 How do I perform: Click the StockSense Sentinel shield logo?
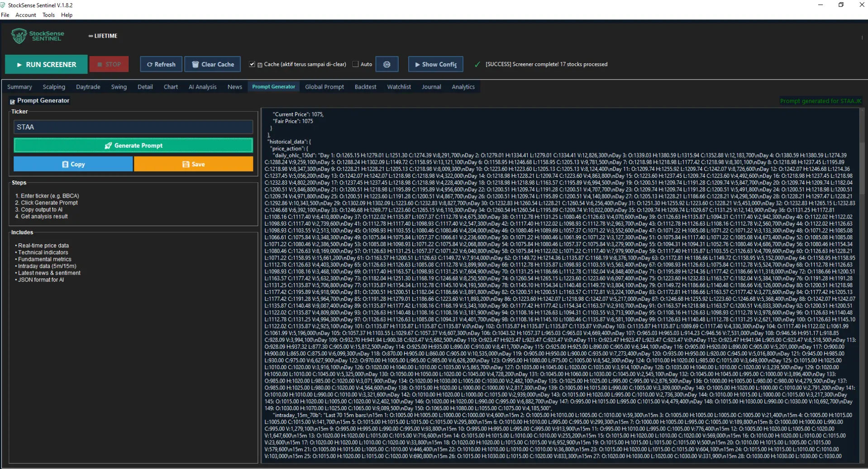tap(19, 36)
